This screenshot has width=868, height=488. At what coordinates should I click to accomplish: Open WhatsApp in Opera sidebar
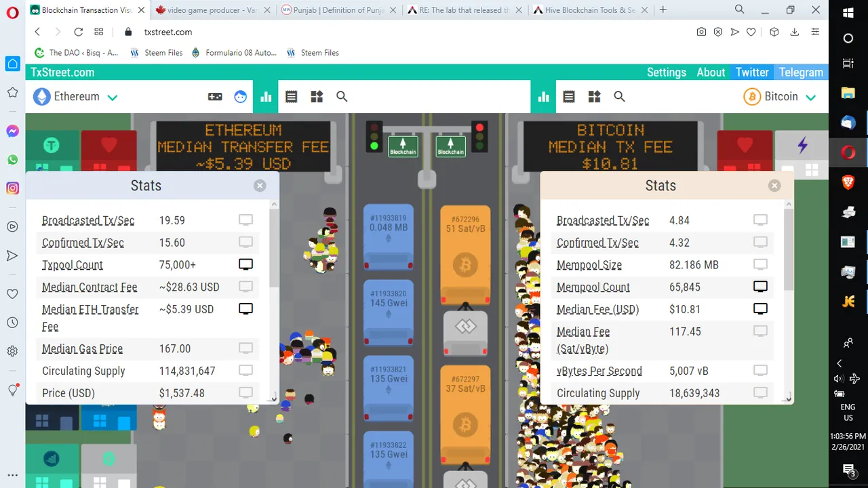pos(12,160)
